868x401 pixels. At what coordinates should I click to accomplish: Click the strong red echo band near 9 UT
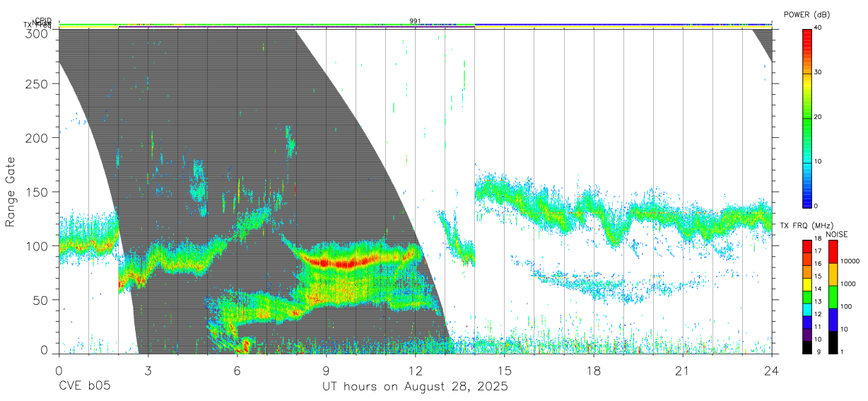(x=346, y=262)
